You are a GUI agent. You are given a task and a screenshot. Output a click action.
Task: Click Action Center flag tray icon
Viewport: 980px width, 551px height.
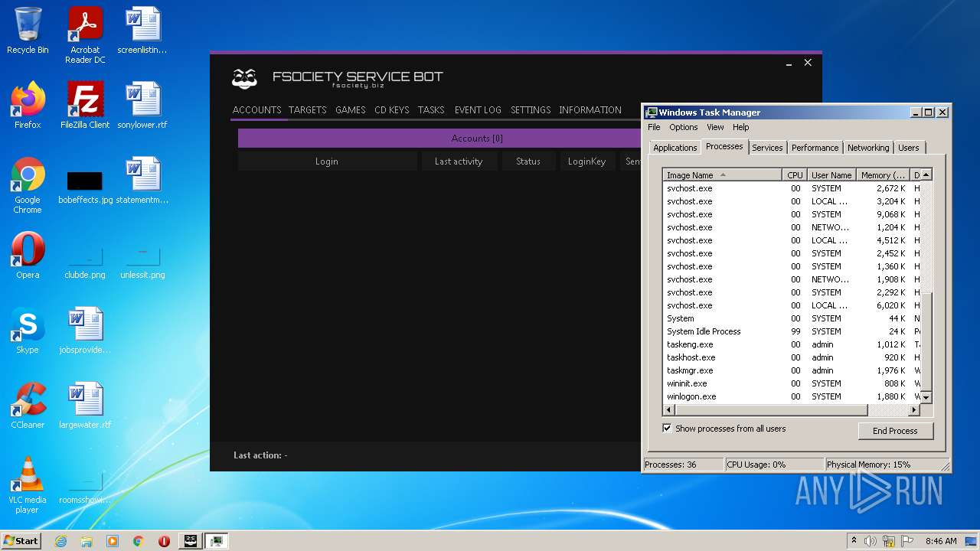[908, 541]
